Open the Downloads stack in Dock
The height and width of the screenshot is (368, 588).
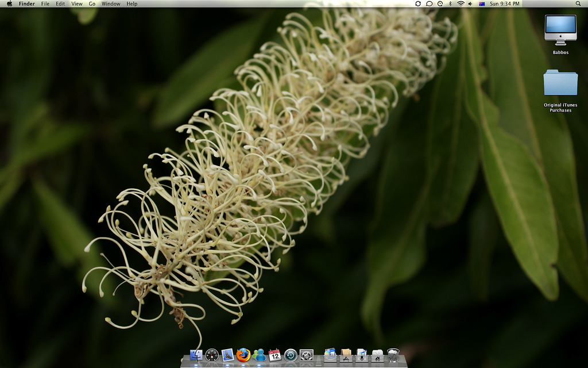(x=362, y=355)
